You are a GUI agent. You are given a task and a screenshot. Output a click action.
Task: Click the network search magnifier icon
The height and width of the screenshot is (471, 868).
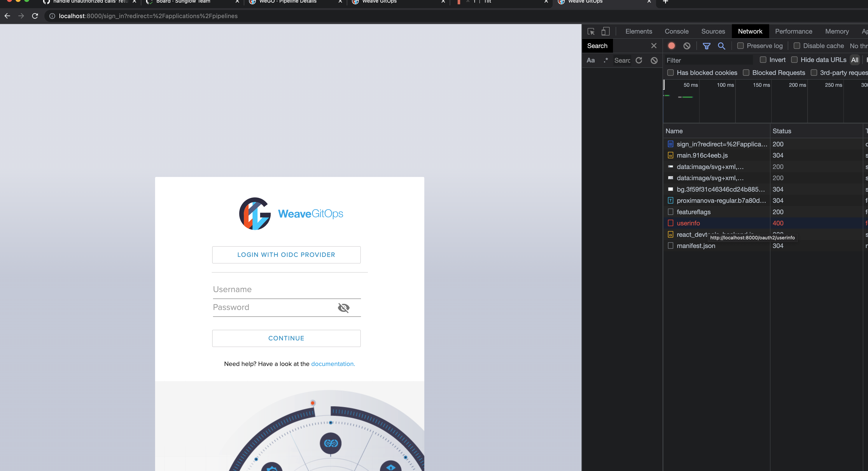click(721, 46)
